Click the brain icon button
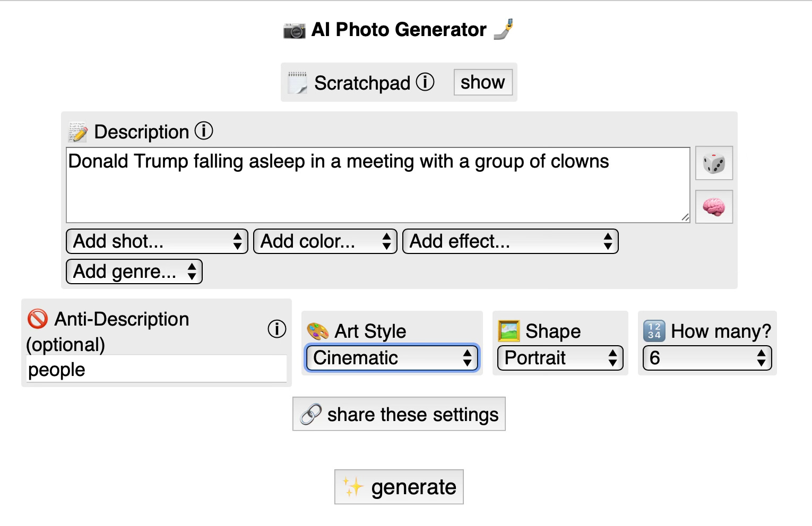Viewport: 812px width, 526px height. (x=714, y=207)
